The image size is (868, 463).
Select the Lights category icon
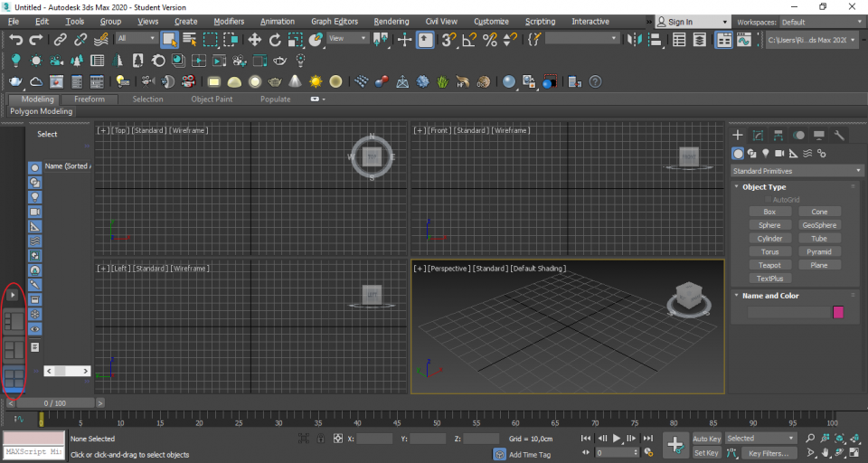(766, 154)
